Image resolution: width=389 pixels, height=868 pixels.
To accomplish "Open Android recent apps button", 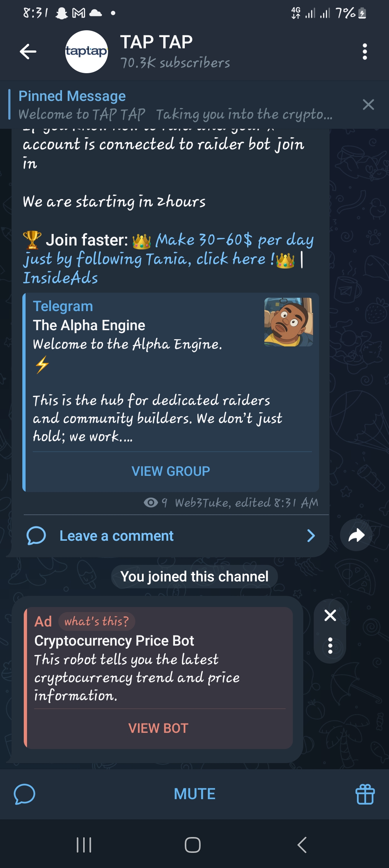I will (84, 845).
